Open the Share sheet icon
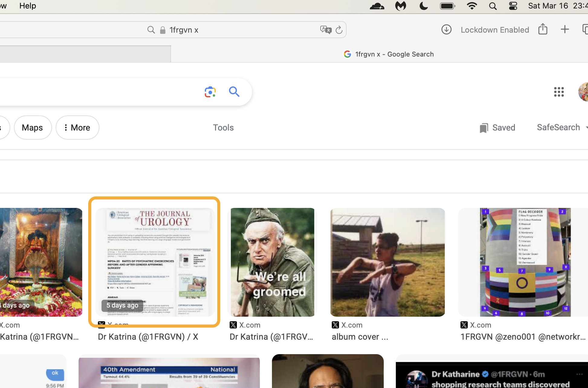The height and width of the screenshot is (388, 588). pos(543,29)
